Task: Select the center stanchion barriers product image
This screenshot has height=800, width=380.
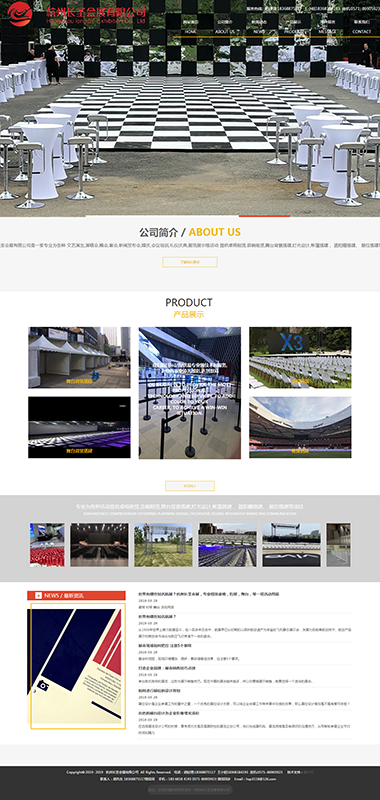Action: point(190,393)
